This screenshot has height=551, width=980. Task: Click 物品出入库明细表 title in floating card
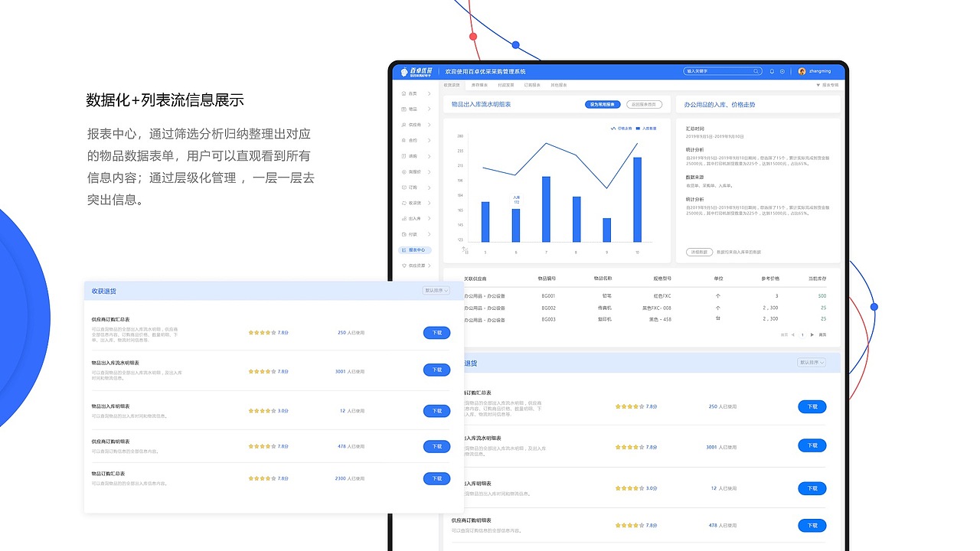110,406
